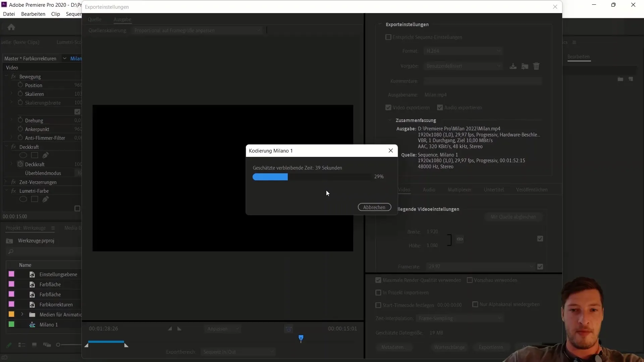Open Quellenskalierung dropdown
The image size is (644, 362).
[x=197, y=31]
